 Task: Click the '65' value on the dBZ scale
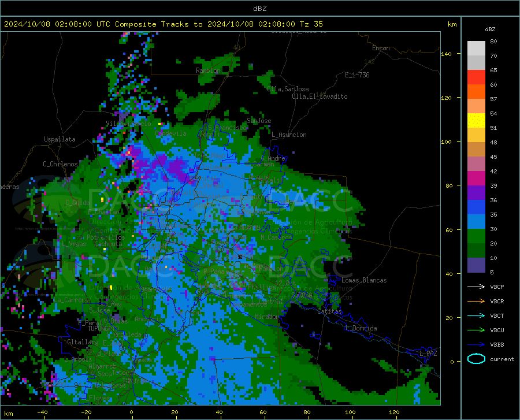click(493, 70)
